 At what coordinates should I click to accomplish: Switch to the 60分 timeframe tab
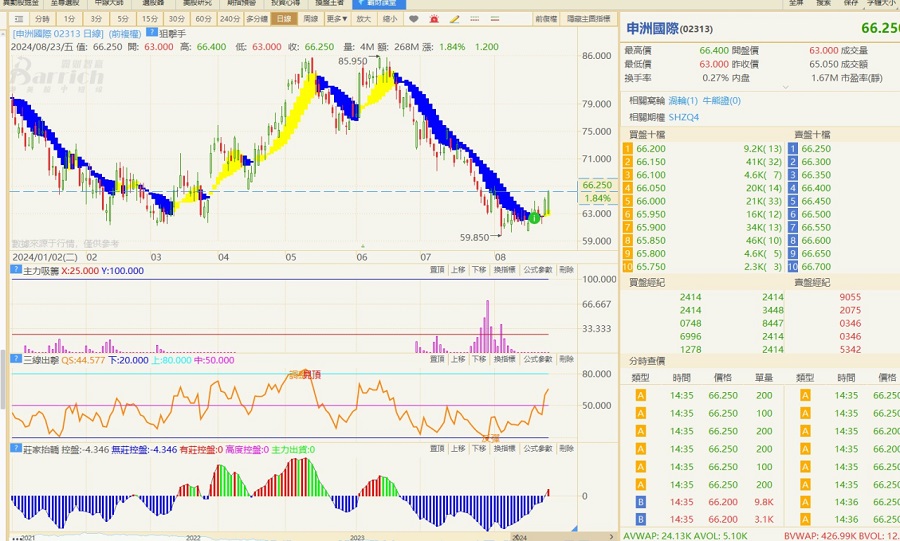203,19
